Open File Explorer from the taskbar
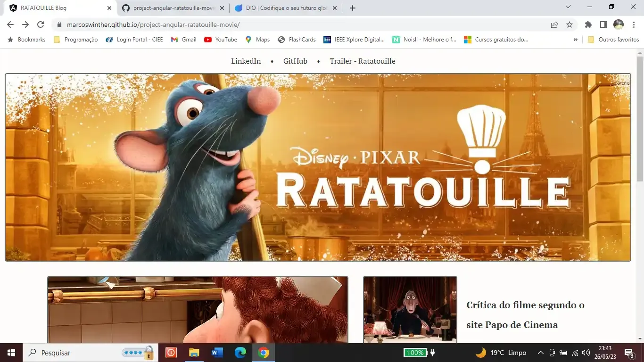Image resolution: width=644 pixels, height=362 pixels. pyautogui.click(x=194, y=353)
